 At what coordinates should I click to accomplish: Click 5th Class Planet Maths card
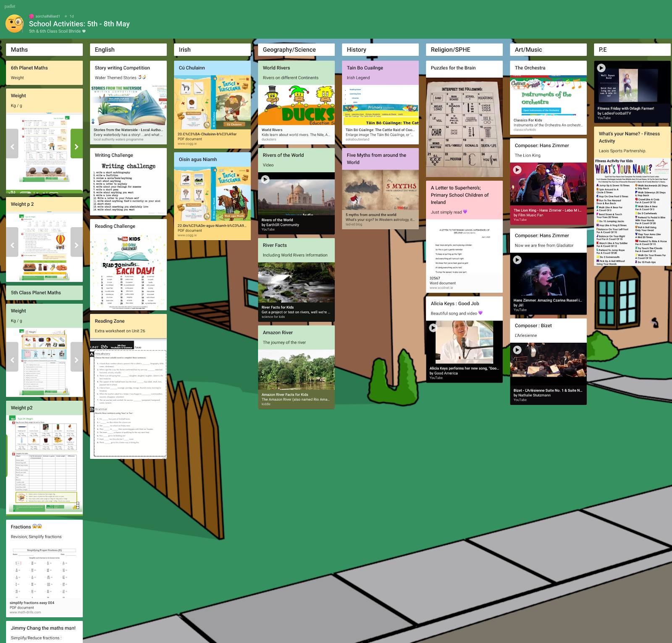pos(44,293)
